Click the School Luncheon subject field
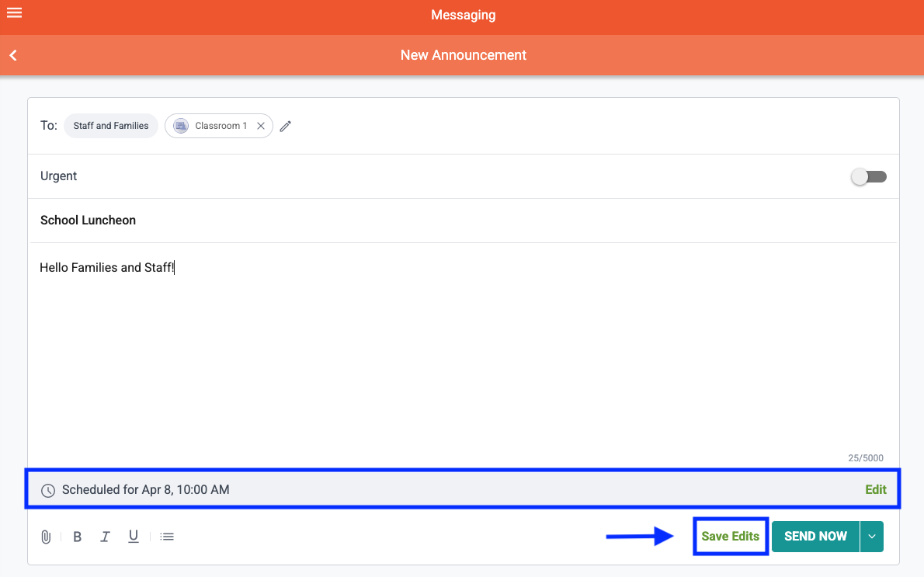 [x=311, y=221]
